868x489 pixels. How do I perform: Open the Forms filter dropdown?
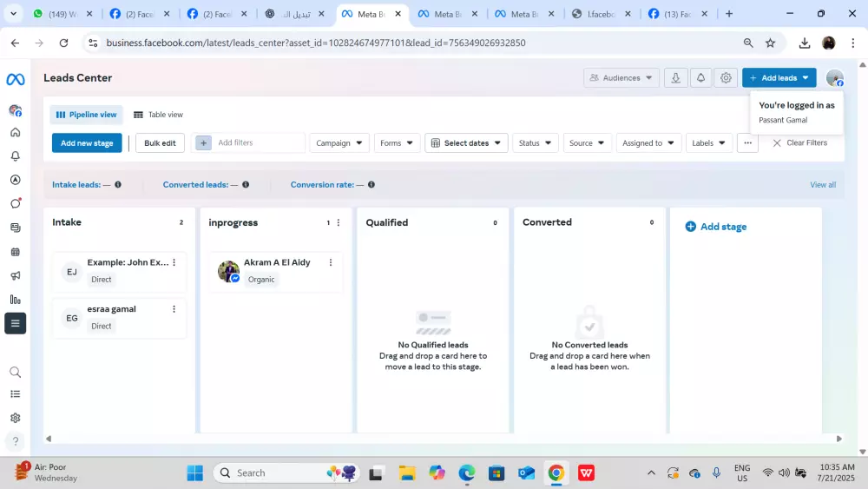click(397, 143)
